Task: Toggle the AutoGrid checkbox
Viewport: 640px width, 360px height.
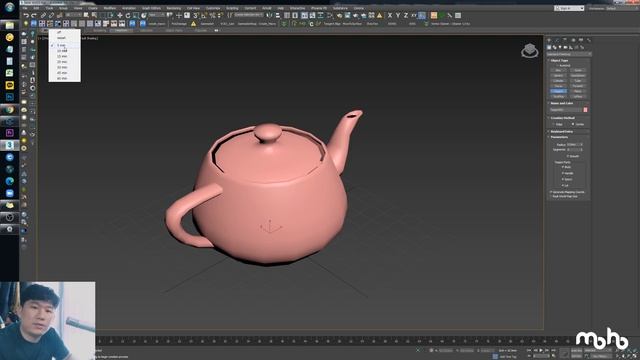Action: tap(563, 65)
